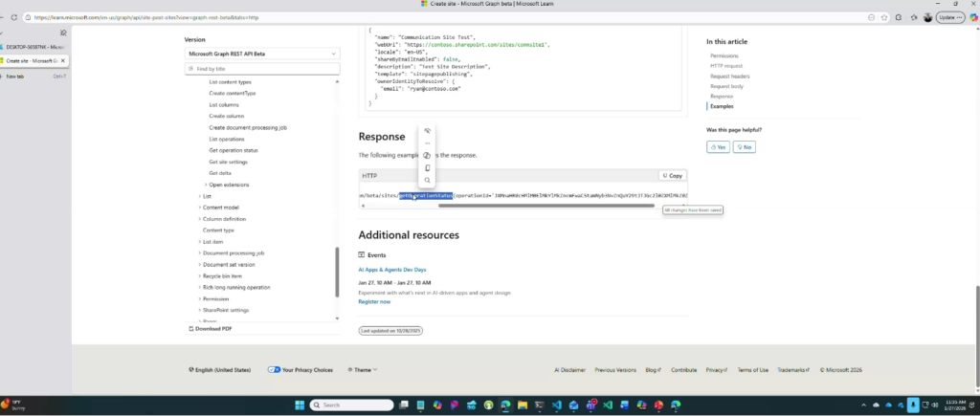Click the Find by title filter box
This screenshot has width=980, height=416.
[x=261, y=69]
